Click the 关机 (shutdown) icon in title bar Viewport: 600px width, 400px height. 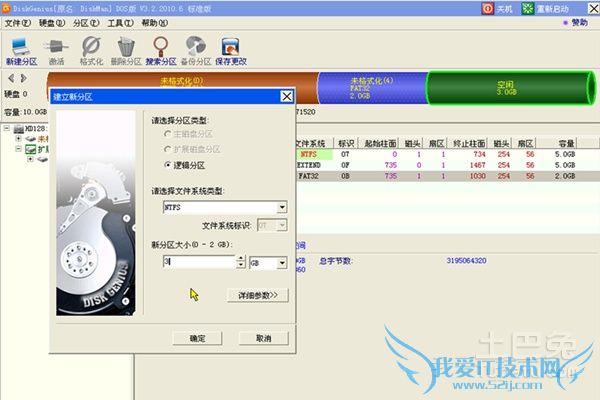click(x=488, y=8)
